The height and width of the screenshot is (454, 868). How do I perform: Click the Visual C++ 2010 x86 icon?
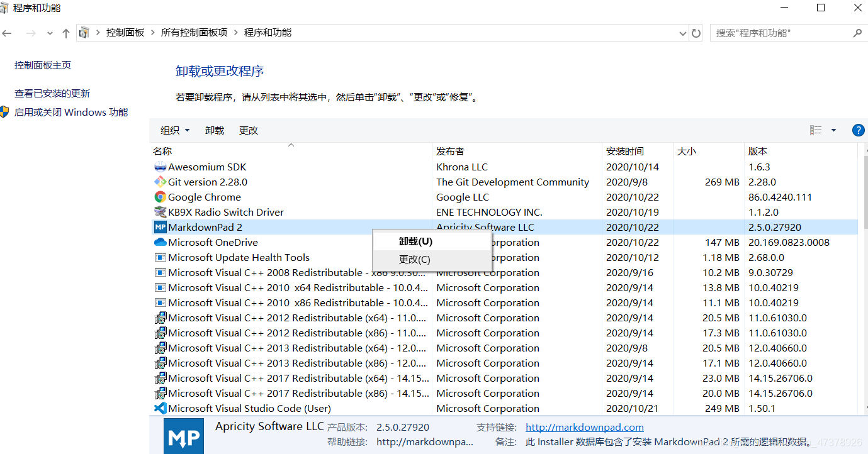click(160, 302)
